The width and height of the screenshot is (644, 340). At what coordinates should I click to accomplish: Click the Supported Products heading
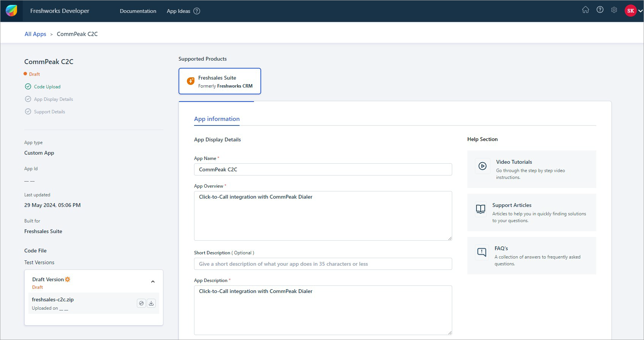tap(202, 59)
